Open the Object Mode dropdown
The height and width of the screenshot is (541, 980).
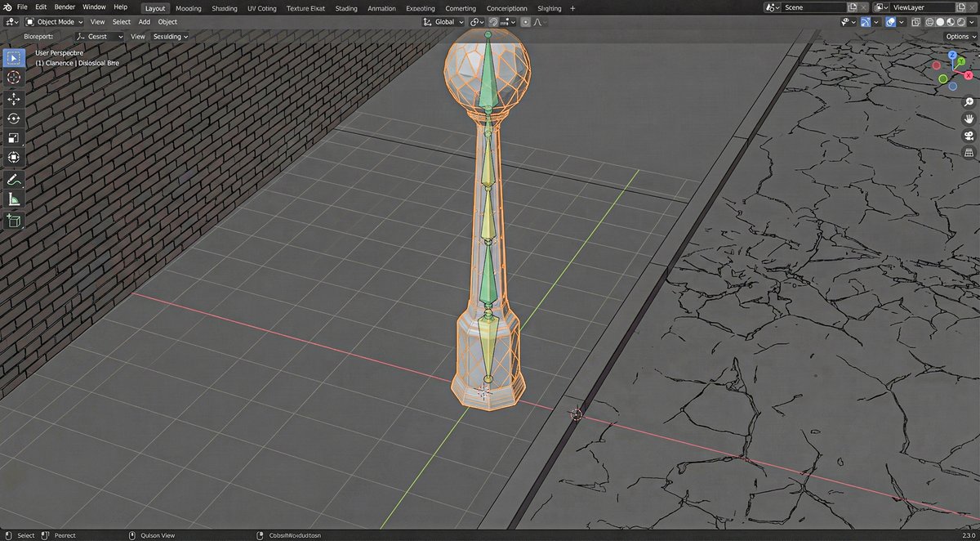[54, 22]
